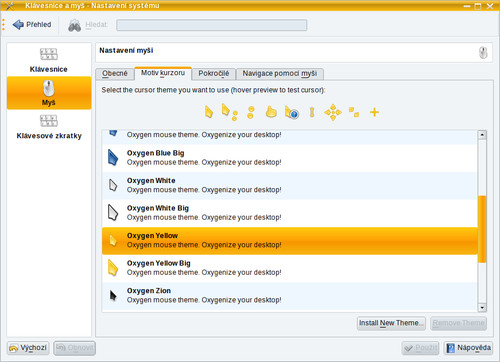Open Klávesové zkratky shortcuts section

click(x=49, y=127)
